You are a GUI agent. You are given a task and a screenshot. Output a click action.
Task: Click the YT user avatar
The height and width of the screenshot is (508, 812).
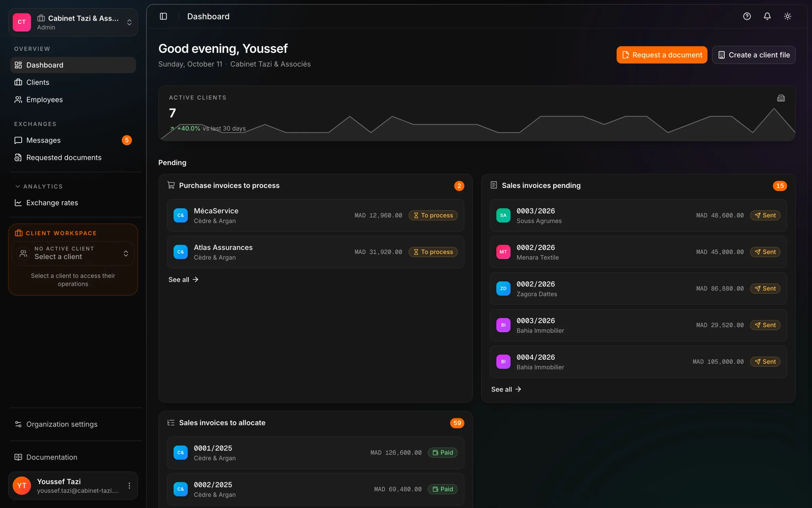pyautogui.click(x=22, y=486)
